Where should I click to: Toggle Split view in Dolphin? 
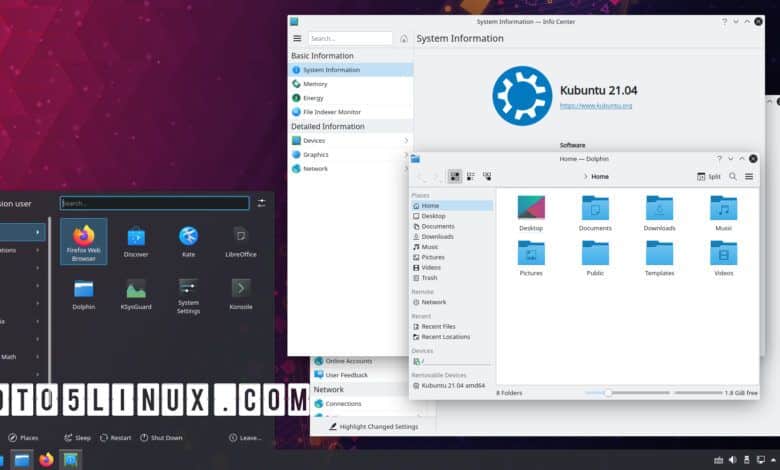709,177
